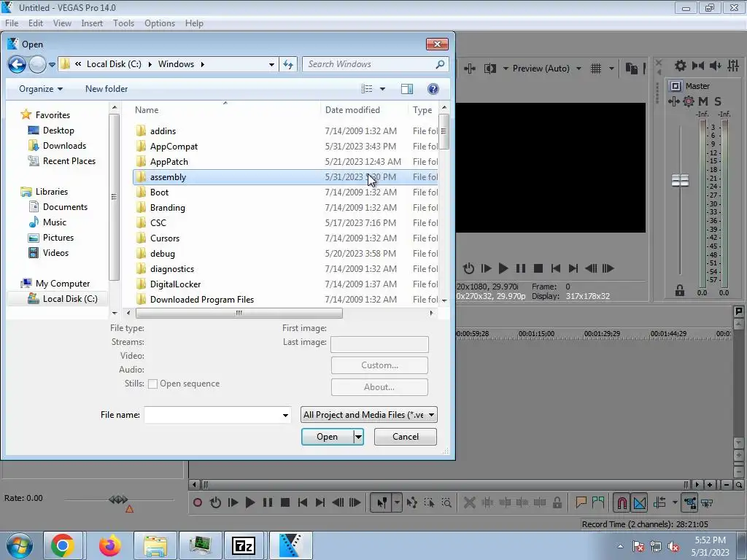Open the Auto Ripple dropdown arrow
Screen dimensions: 747x560
(x=675, y=502)
